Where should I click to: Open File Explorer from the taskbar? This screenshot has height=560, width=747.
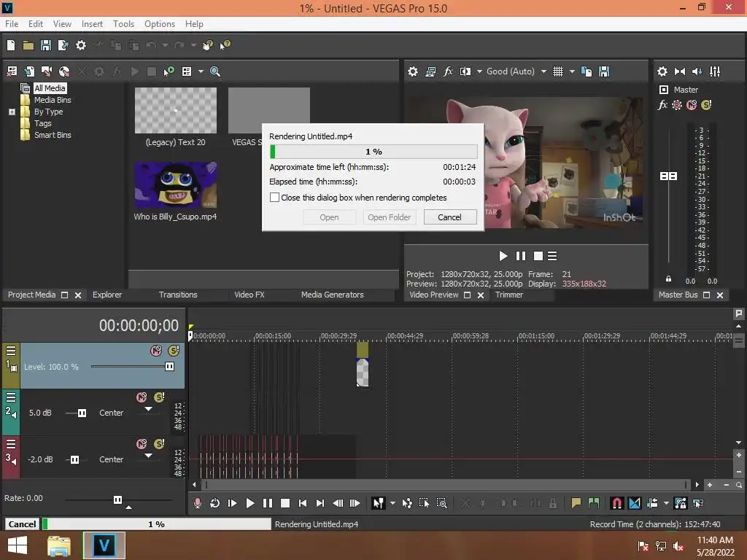tap(59, 545)
